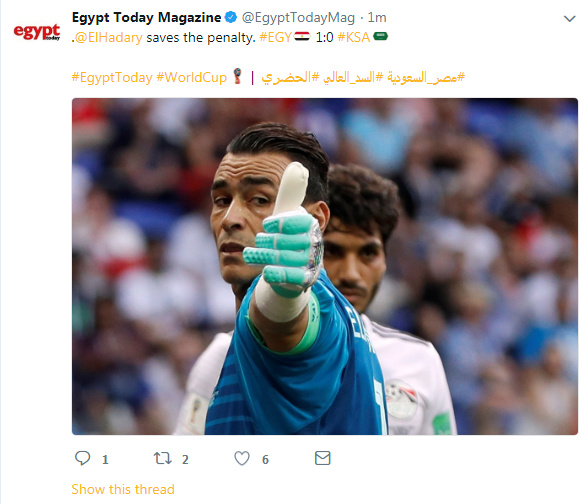Open the Arabic hashtag #الحضري

[x=290, y=78]
